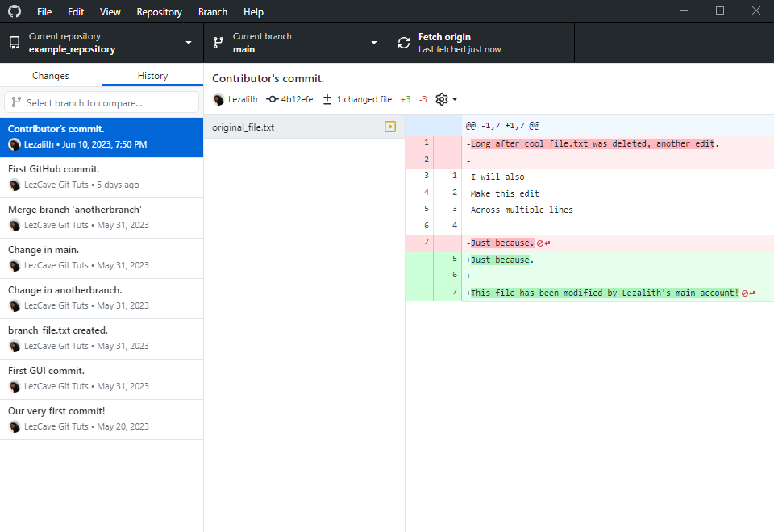Select original_file.txt in the changed files list

(x=304, y=127)
